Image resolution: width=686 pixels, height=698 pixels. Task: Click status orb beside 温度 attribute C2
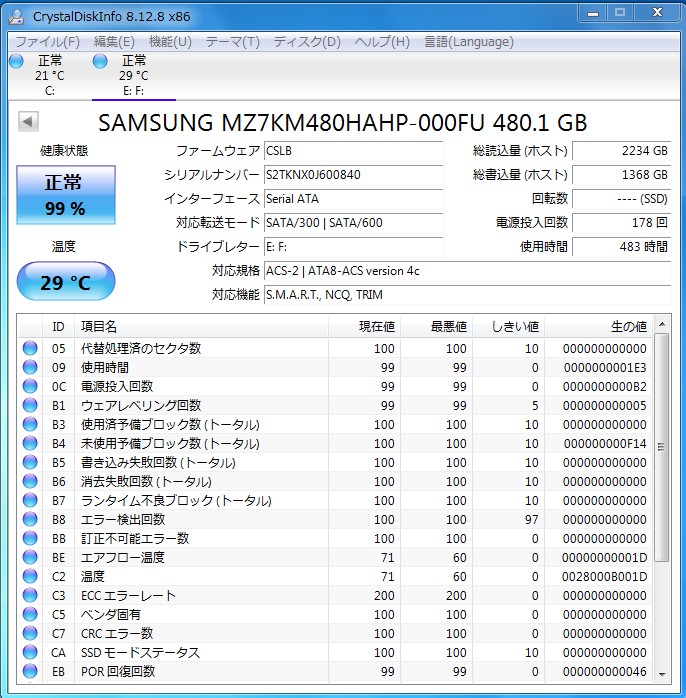pyautogui.click(x=30, y=577)
